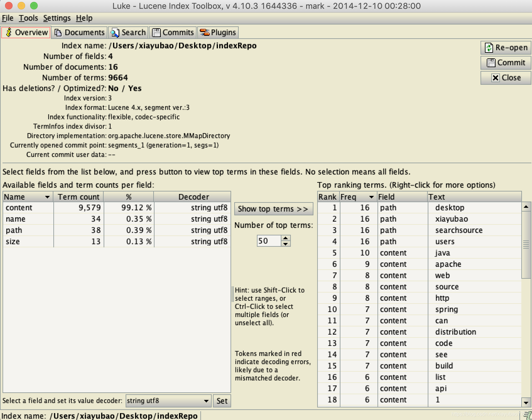Open the Search tab
This screenshot has width=532, height=420.
pyautogui.click(x=128, y=32)
